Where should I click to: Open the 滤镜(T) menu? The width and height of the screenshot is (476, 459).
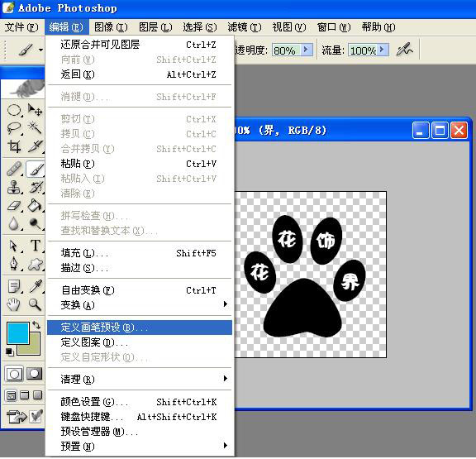(245, 27)
